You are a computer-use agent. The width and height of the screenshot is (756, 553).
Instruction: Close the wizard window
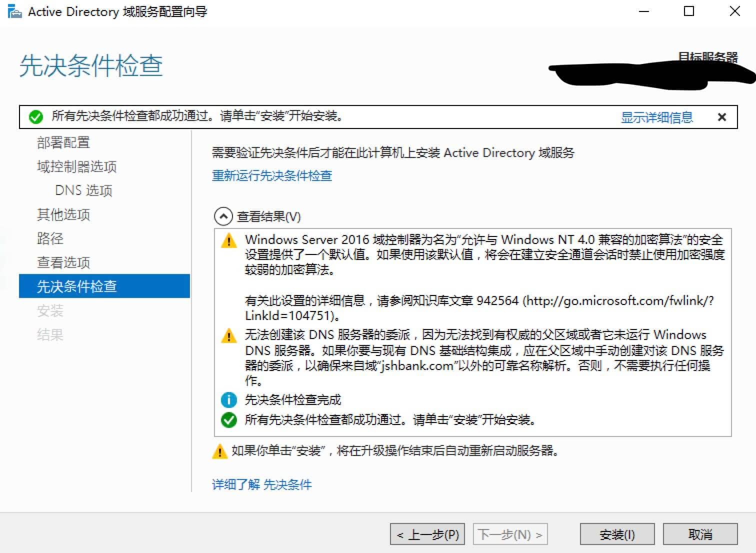tap(734, 11)
